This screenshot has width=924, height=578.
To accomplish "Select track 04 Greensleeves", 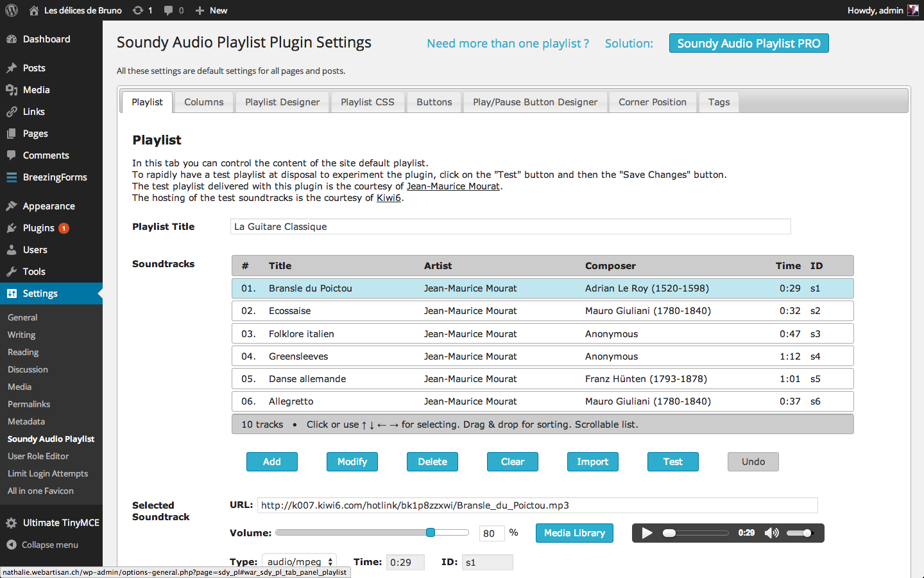I will tap(543, 356).
